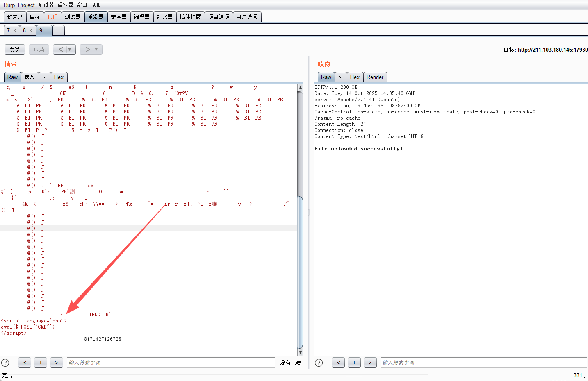This screenshot has width=588, height=381.
Task: Go back to previous request in history
Action: [61, 50]
